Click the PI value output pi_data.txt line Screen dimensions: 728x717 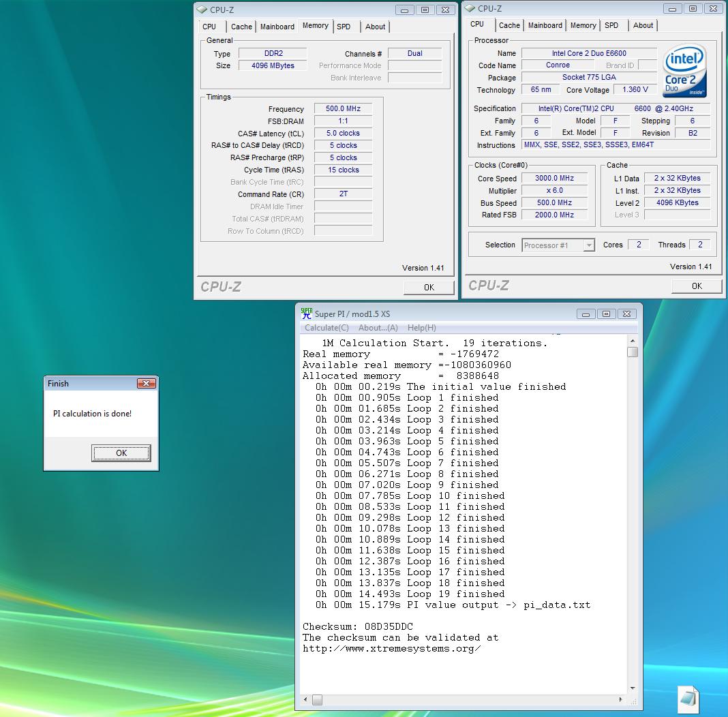(x=453, y=605)
